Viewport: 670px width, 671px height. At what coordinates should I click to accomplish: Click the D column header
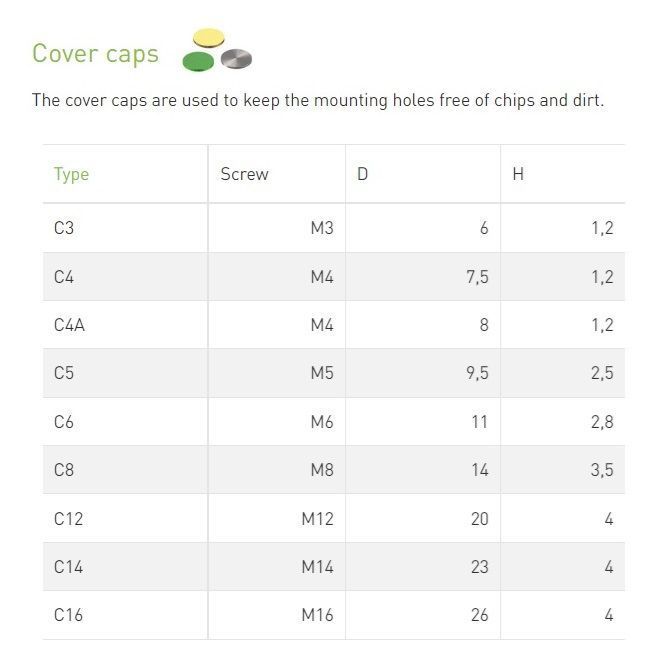click(x=363, y=174)
